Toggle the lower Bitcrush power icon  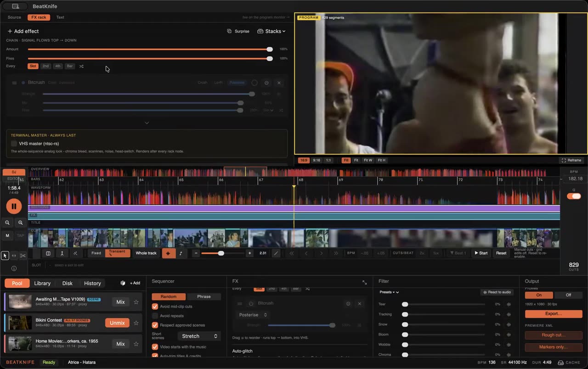tap(251, 303)
